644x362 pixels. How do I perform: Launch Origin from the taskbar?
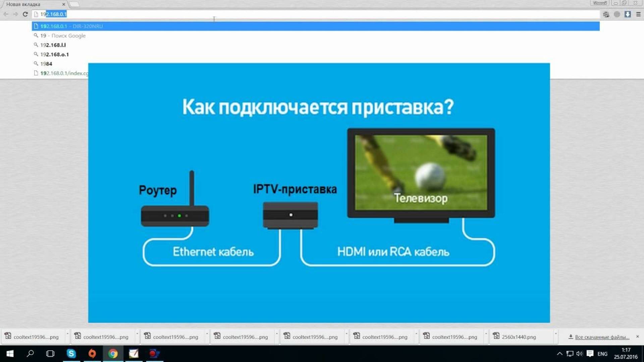click(x=92, y=354)
